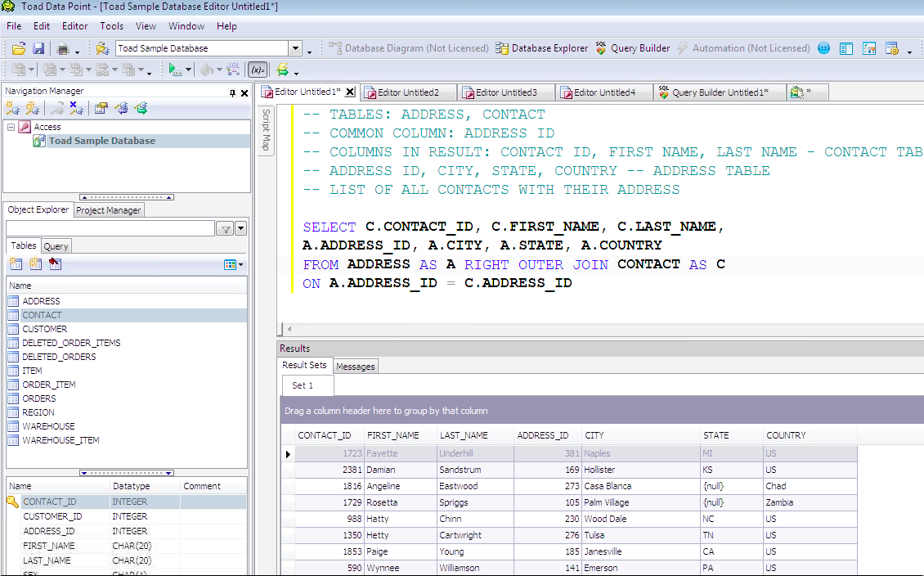
Task: Click the create table icon under Tables tab
Action: [x=15, y=264]
